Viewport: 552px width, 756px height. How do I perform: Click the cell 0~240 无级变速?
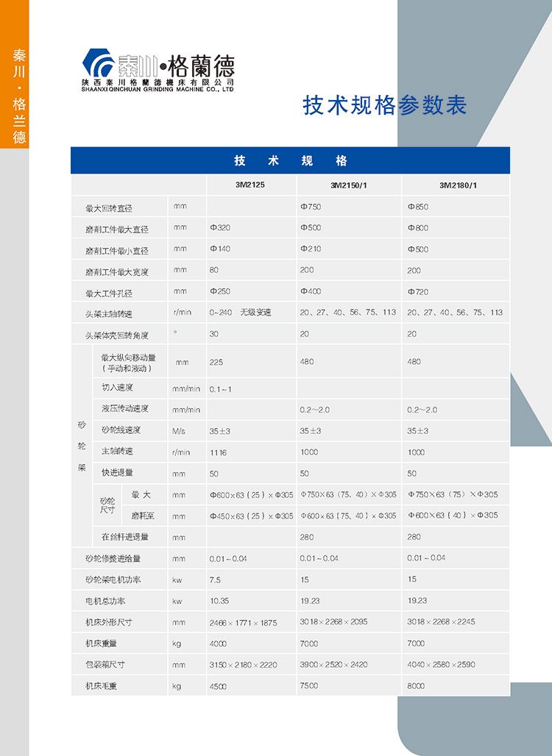(x=240, y=313)
